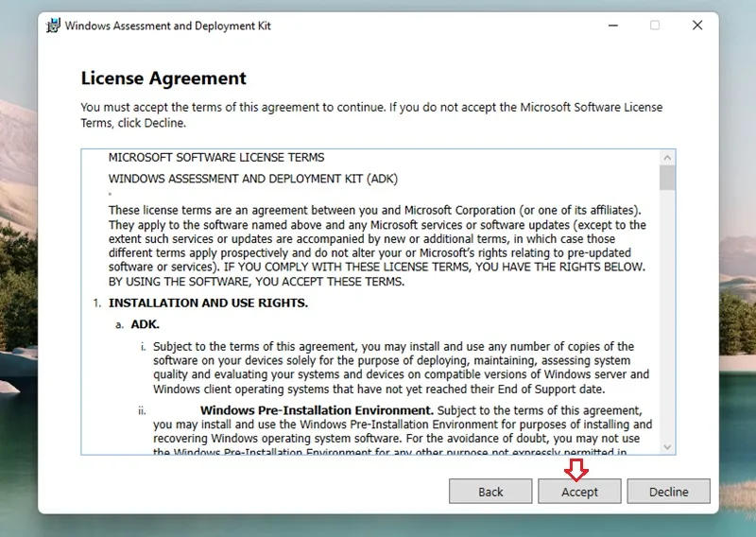756x537 pixels.
Task: Click the license scrollbar up arrow
Action: 667,158
